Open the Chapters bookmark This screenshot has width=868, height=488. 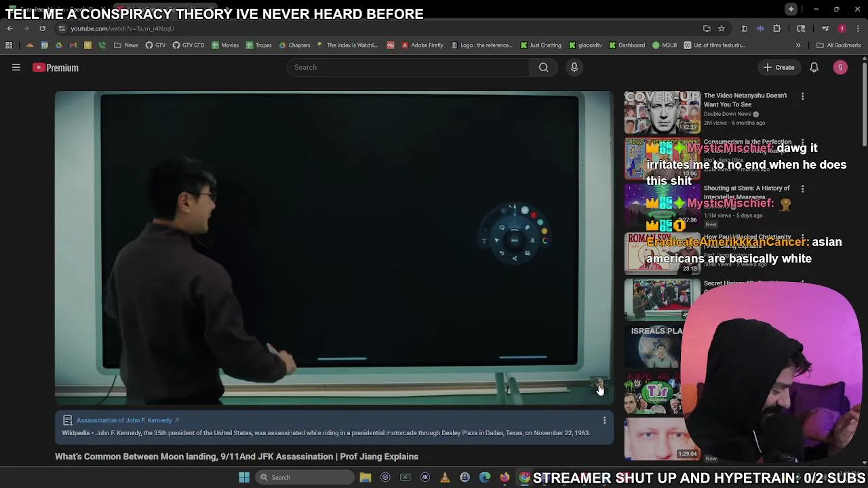click(x=294, y=45)
